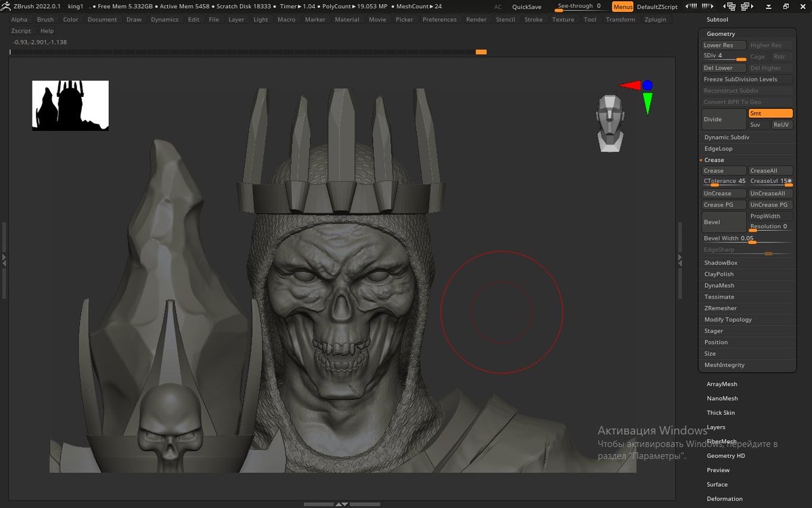Click the silhouette thumbnail preview
Image resolution: width=812 pixels, height=508 pixels.
(70, 105)
